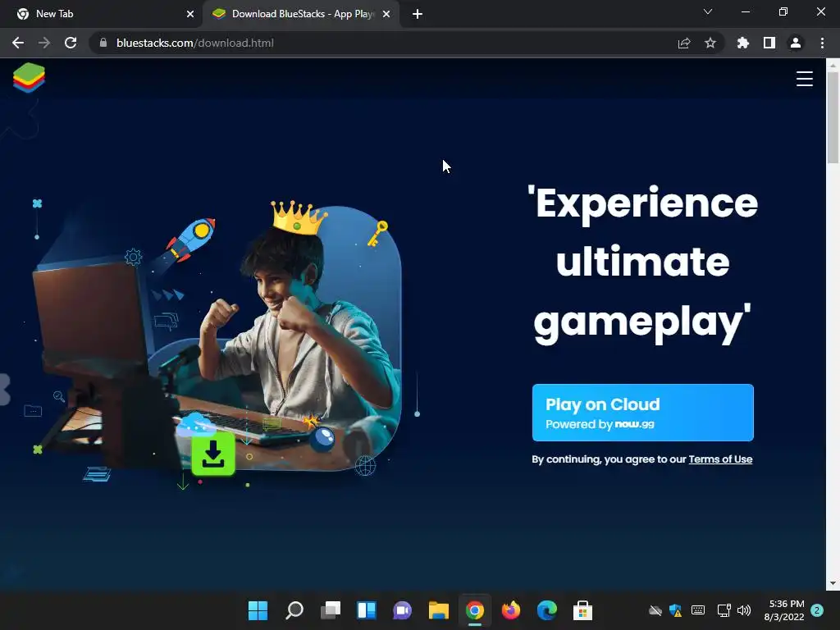Screen dimensions: 840x630
Task: Reload the BlueStacks download page
Action: 71,43
